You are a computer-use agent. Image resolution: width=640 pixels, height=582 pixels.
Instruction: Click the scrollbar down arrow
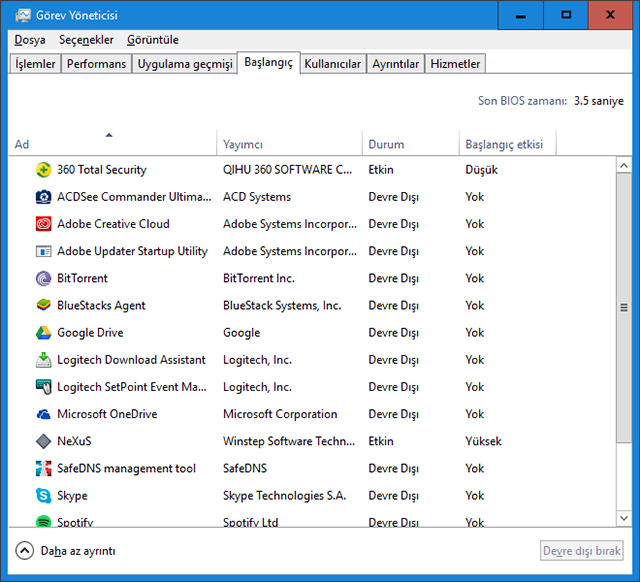pyautogui.click(x=624, y=518)
